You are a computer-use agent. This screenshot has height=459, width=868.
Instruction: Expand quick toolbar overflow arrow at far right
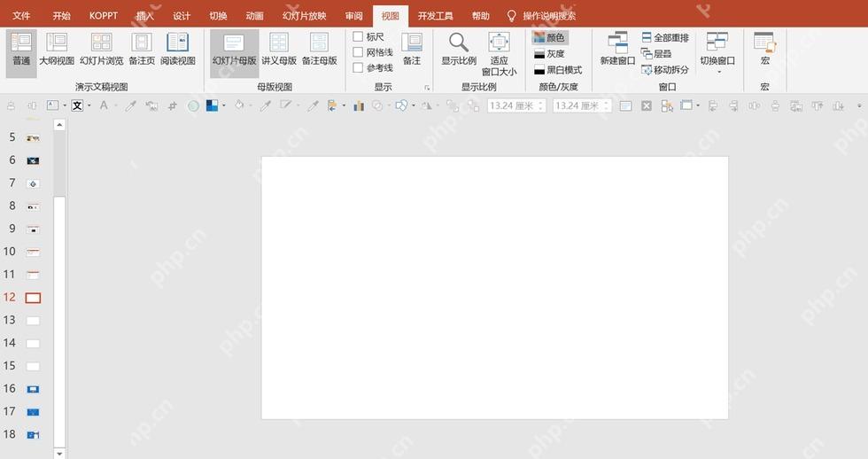(x=859, y=105)
